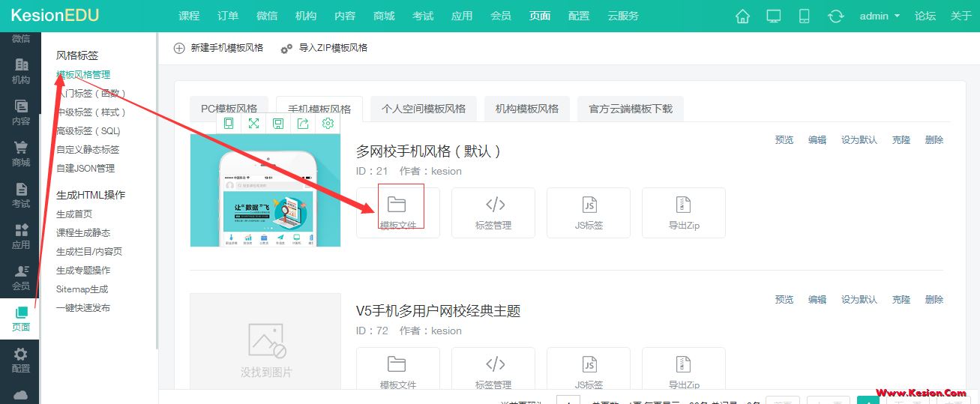Open JS标签 for 多网校手机风格
Viewport: 980px width, 404px height.
[x=589, y=213]
